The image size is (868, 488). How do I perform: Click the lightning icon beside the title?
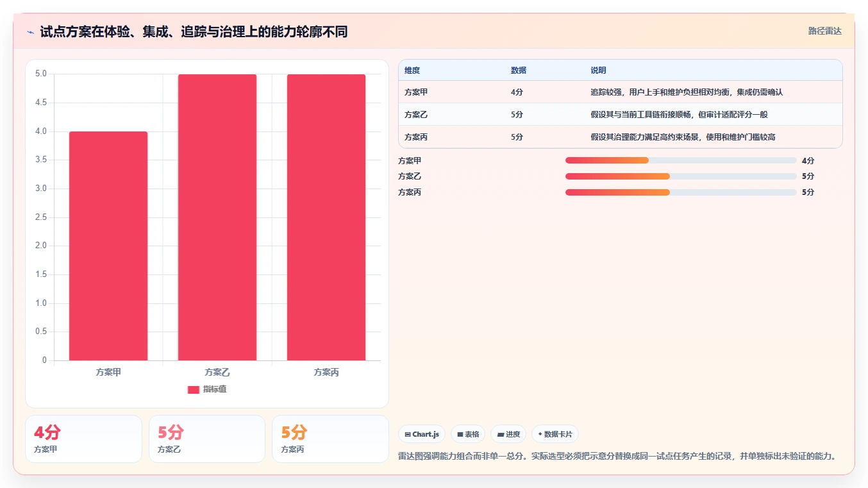(30, 31)
